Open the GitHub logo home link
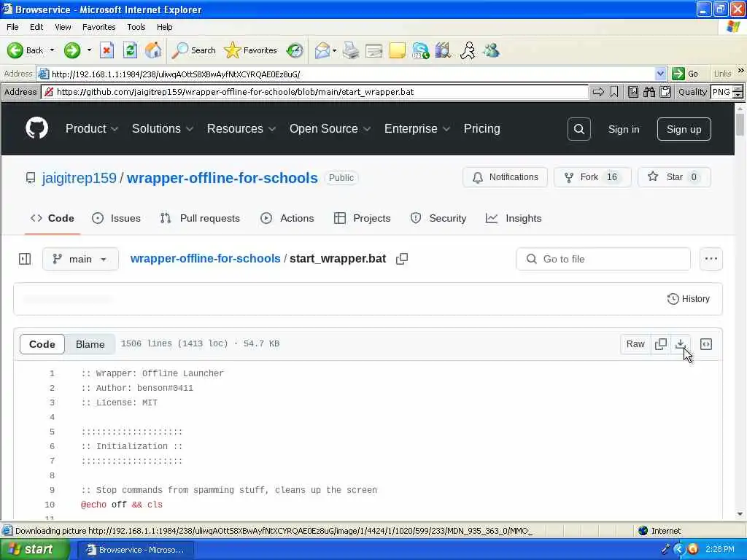747x560 pixels. pos(36,128)
